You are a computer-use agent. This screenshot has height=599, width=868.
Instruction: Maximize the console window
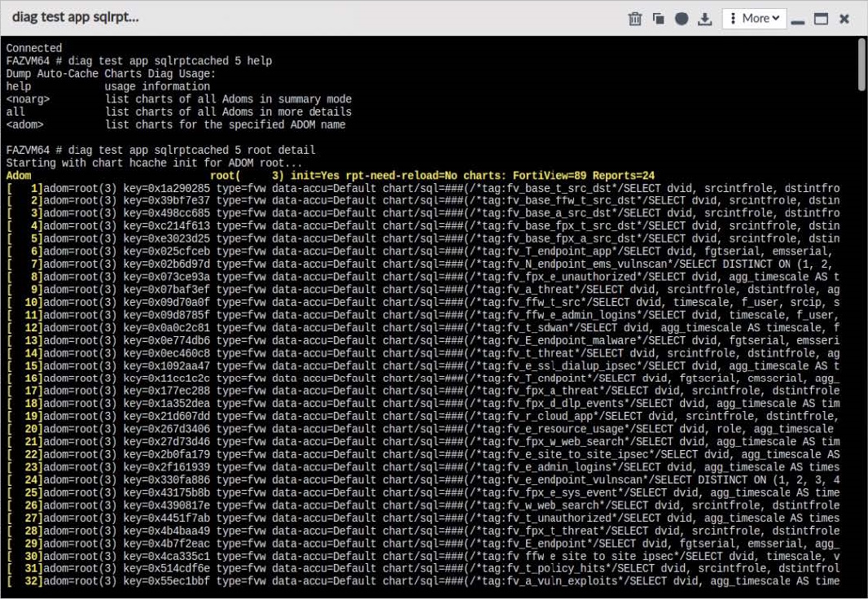[821, 19]
